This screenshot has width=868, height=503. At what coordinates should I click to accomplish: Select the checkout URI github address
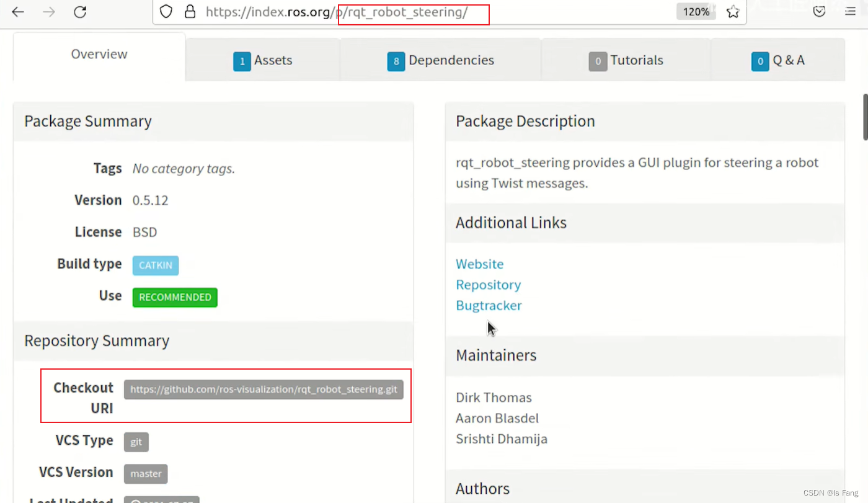263,389
